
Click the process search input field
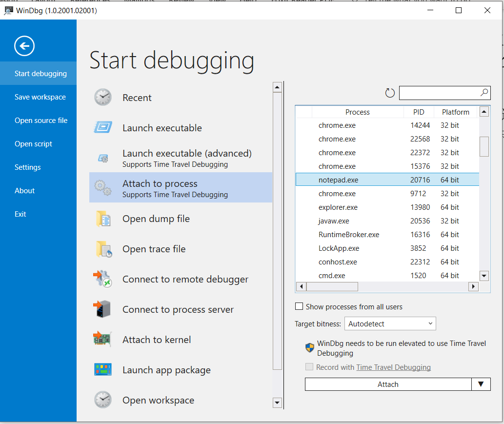439,92
